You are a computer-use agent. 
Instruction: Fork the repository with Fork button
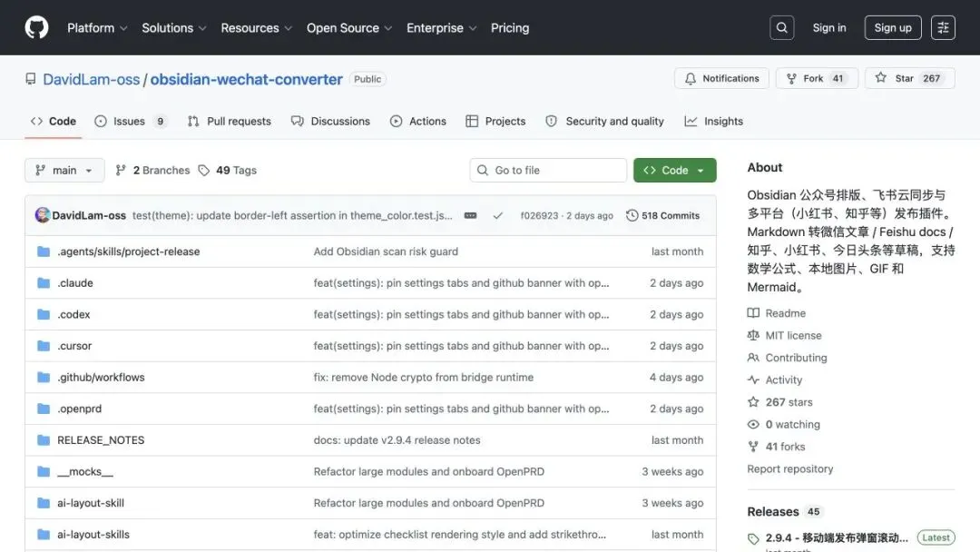[817, 78]
